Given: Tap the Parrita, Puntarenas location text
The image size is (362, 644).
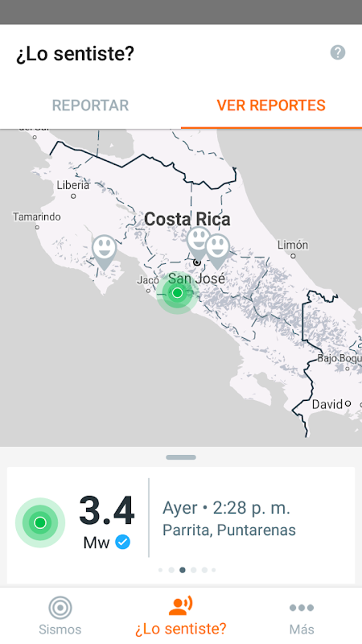Looking at the screenshot, I should click(229, 530).
